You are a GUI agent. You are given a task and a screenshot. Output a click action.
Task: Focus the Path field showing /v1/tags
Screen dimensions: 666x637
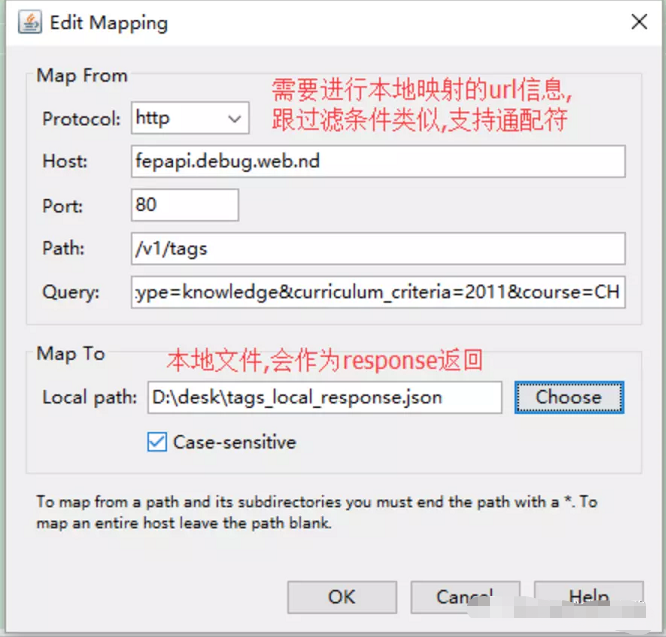click(378, 248)
